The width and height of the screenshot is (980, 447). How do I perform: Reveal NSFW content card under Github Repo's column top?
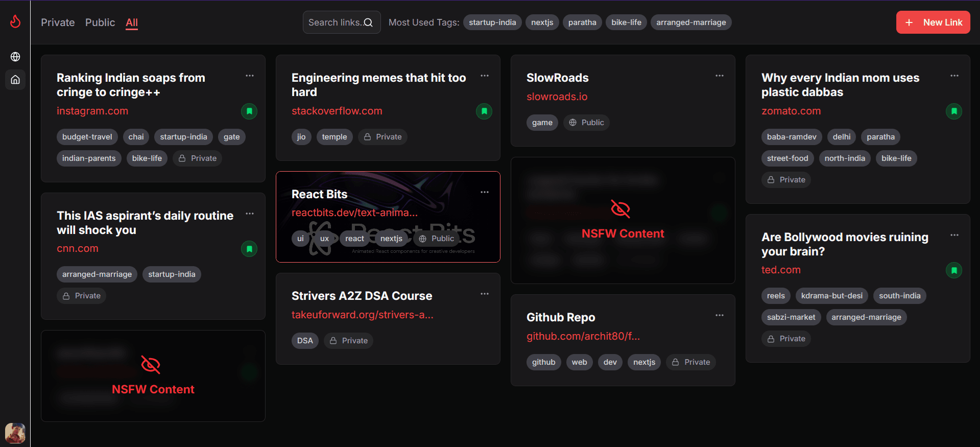click(623, 220)
